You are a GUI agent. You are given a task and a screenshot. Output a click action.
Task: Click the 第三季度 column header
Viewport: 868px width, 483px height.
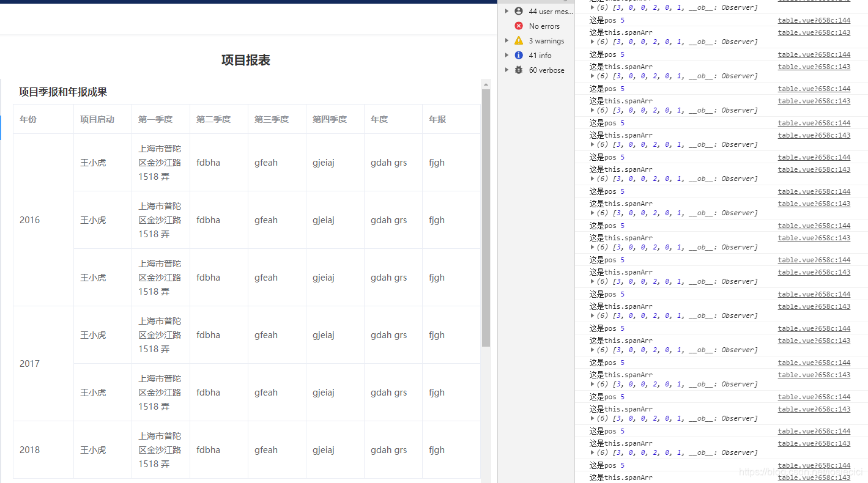(x=277, y=119)
